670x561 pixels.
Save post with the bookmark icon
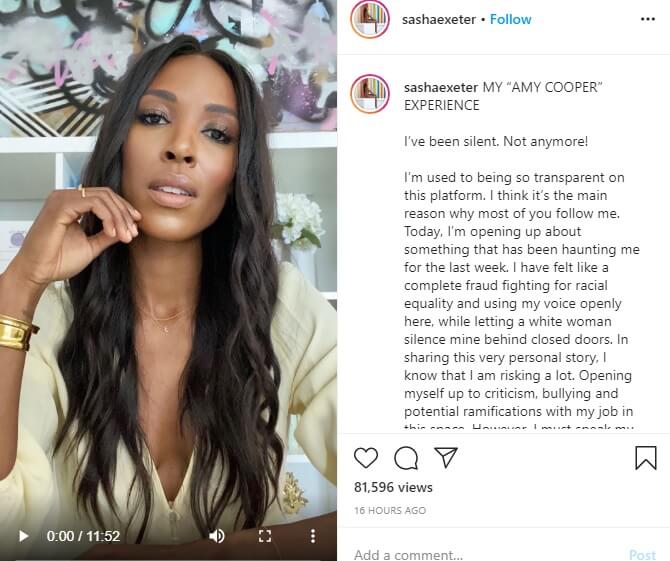[x=646, y=458]
